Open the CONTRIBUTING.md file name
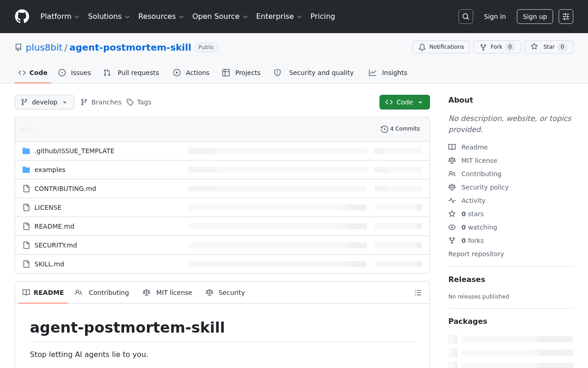588x368 pixels. click(65, 189)
